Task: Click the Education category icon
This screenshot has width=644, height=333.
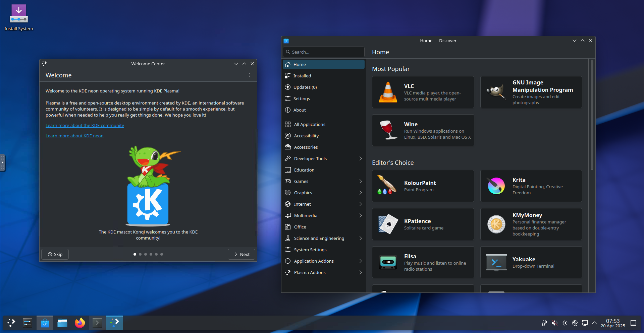Action: (288, 170)
